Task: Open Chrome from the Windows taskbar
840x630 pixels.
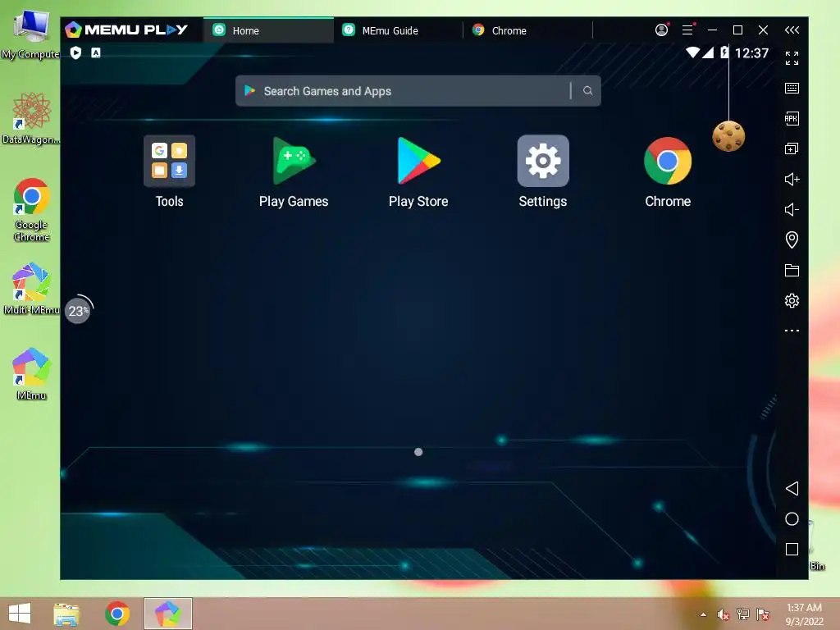Action: point(117,614)
